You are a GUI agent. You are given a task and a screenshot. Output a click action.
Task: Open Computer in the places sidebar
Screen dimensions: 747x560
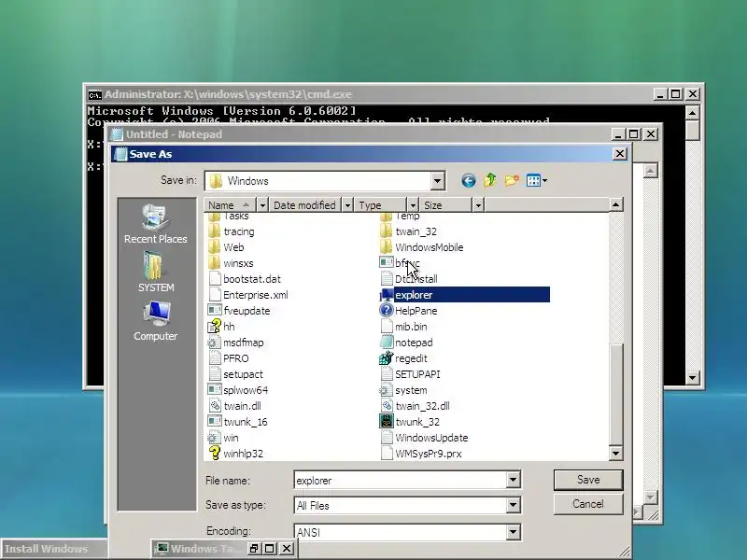click(x=155, y=321)
